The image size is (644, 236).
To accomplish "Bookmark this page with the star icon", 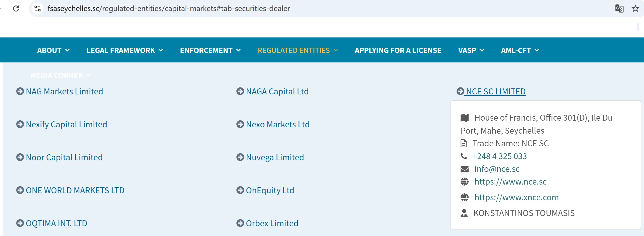I will [x=635, y=8].
